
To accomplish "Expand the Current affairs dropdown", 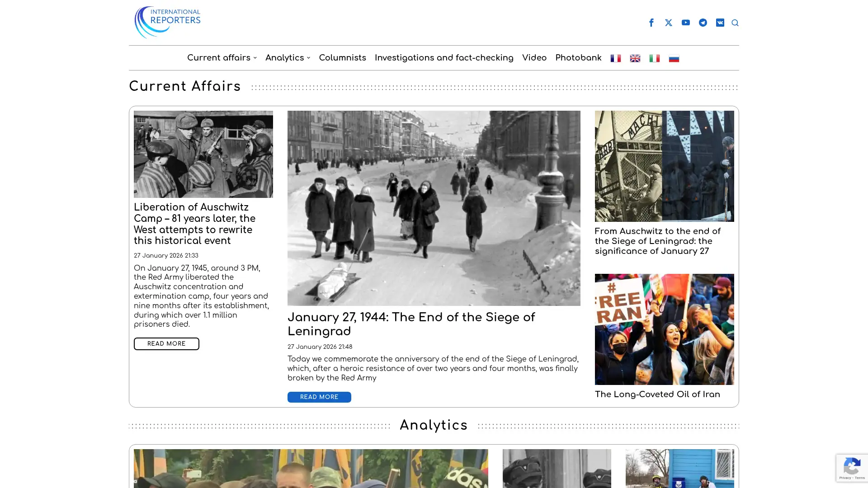I will click(219, 58).
